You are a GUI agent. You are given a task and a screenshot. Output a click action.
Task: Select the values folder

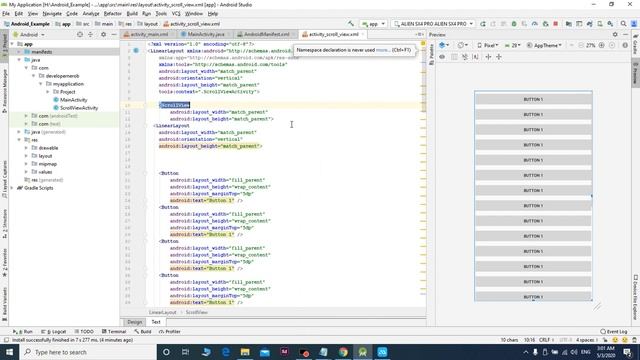(45, 172)
